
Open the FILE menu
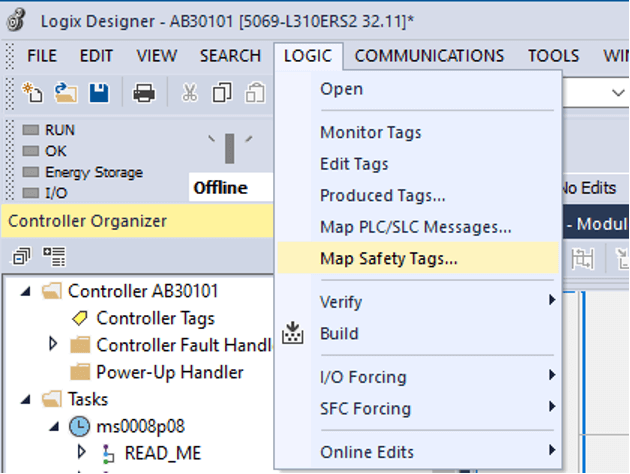coord(42,56)
